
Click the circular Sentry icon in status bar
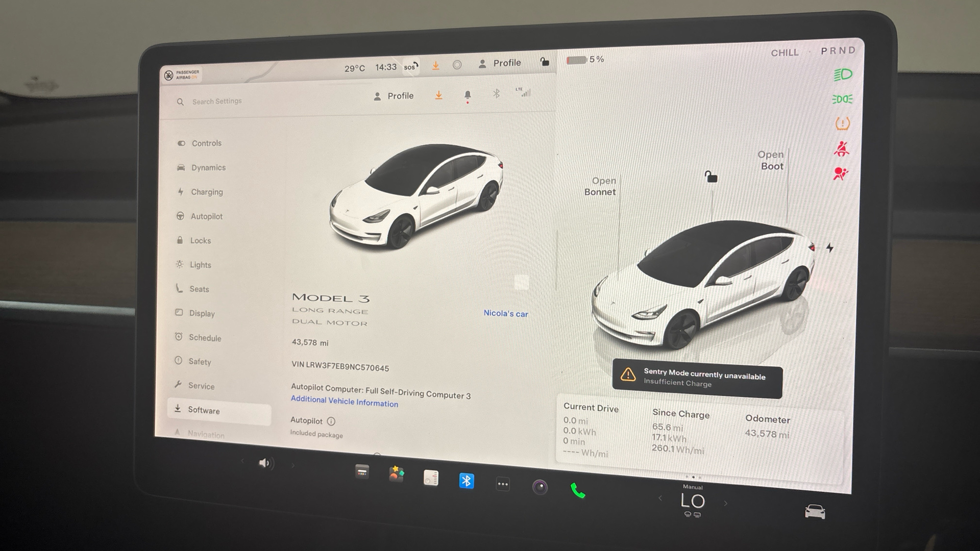457,65
